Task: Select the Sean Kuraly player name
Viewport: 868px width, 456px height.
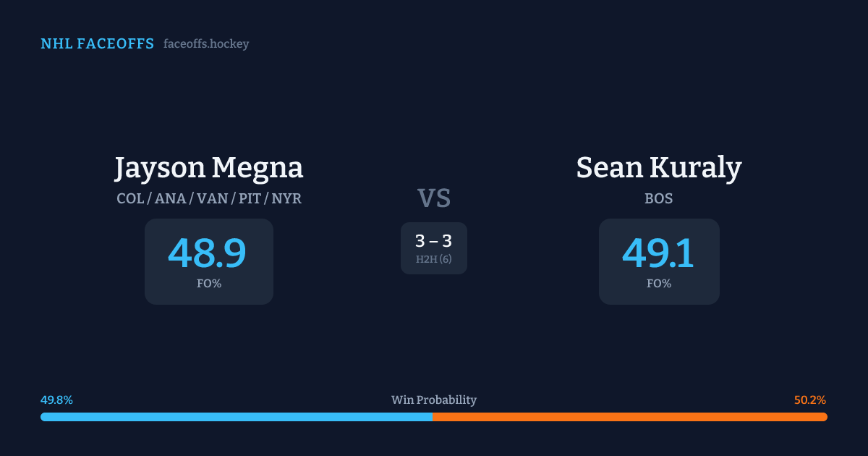Action: click(658, 168)
